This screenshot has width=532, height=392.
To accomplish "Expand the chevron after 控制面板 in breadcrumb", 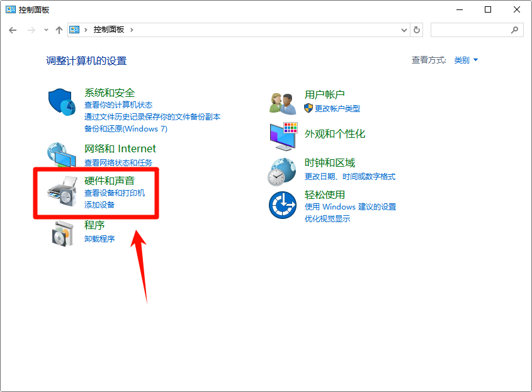I will pos(132,30).
